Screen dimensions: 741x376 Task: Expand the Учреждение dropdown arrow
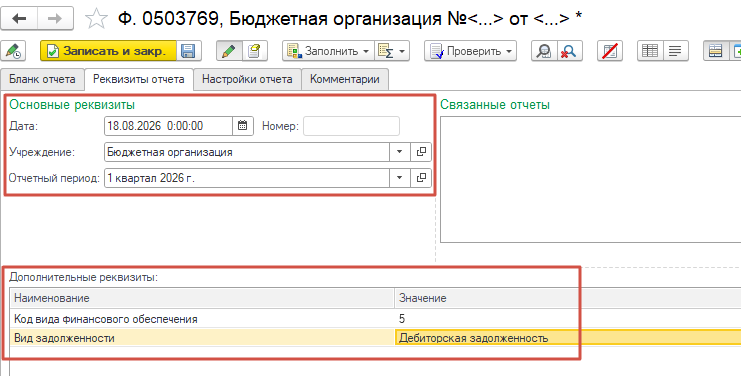(x=399, y=152)
